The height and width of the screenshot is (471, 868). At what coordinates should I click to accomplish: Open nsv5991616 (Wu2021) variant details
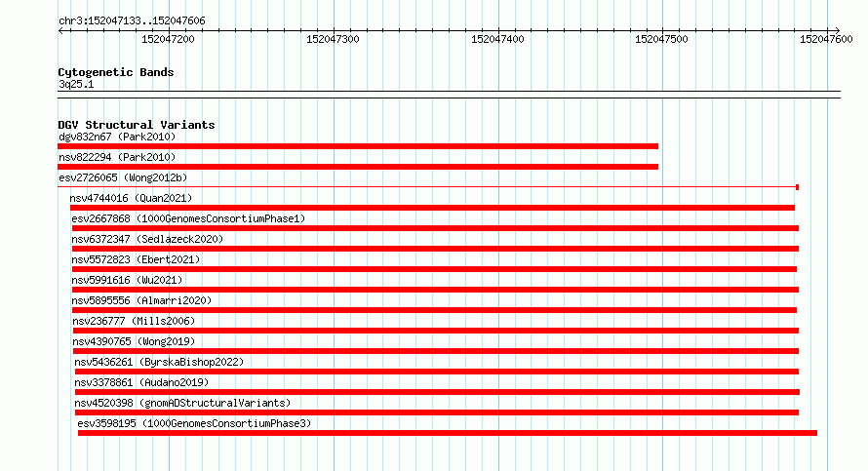coord(127,280)
